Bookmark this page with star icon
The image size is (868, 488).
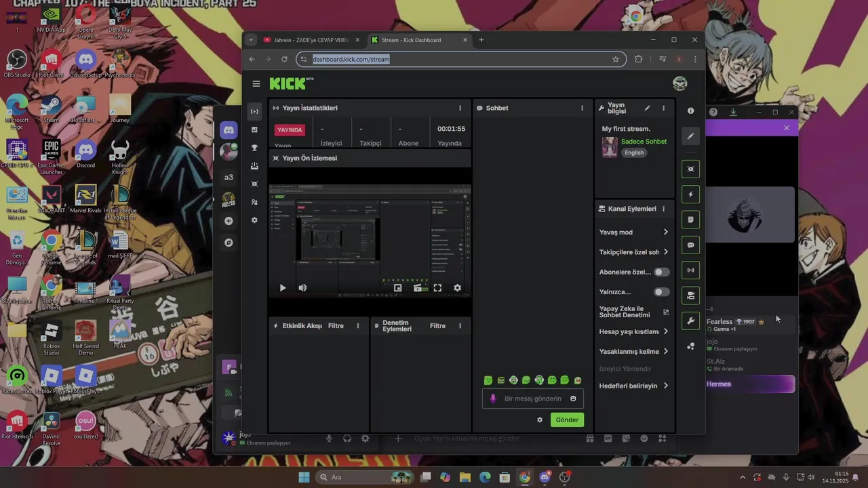(x=616, y=59)
